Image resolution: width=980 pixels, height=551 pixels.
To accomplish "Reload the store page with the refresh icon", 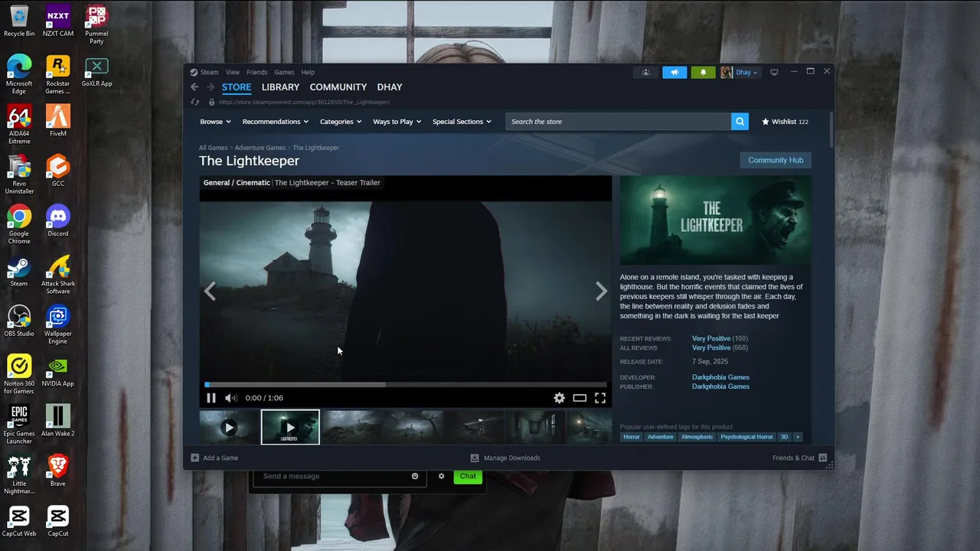I will click(195, 102).
